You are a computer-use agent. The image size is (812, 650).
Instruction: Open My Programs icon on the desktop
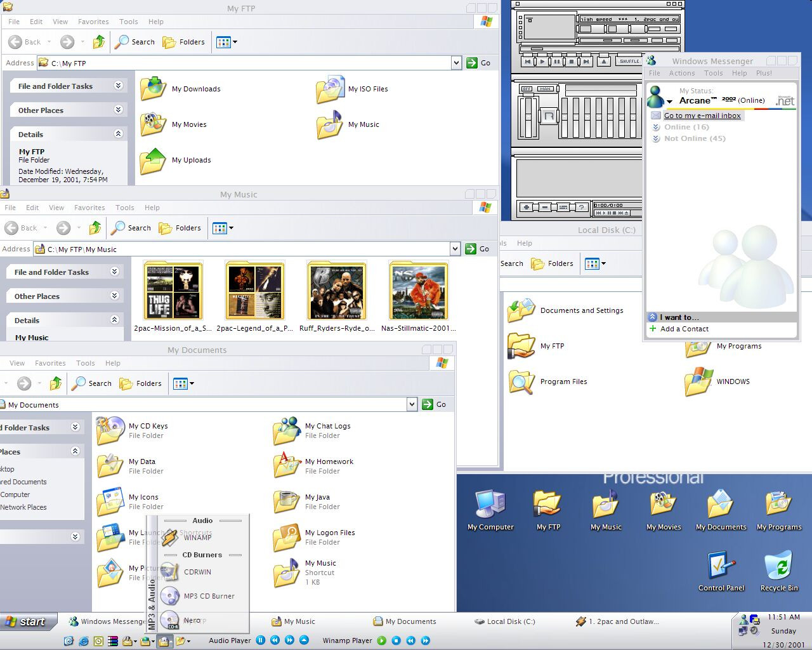pyautogui.click(x=779, y=510)
